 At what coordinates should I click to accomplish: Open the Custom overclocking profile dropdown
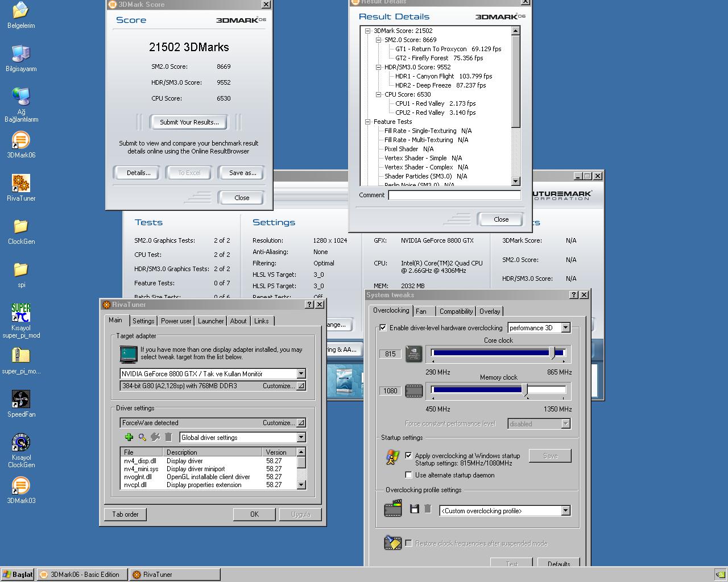coord(565,510)
